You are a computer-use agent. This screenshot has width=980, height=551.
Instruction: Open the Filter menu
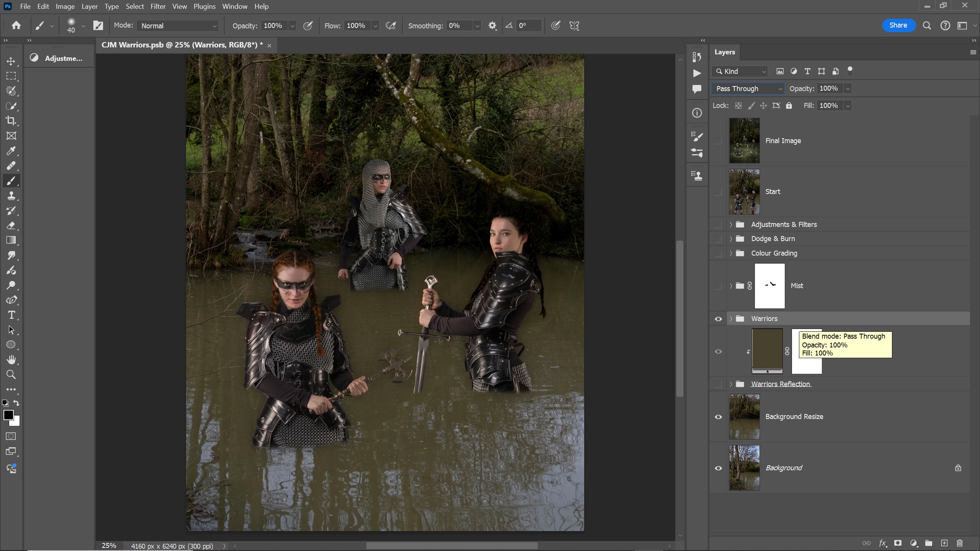158,7
